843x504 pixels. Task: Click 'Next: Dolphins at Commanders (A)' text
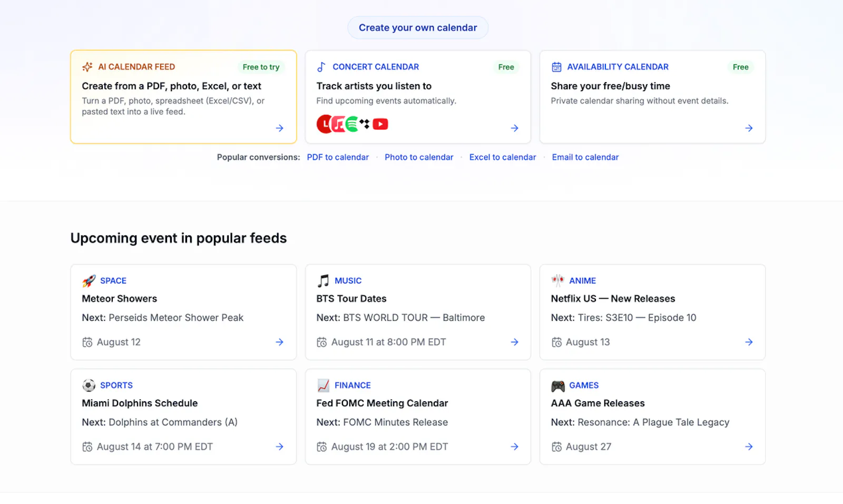click(x=160, y=422)
